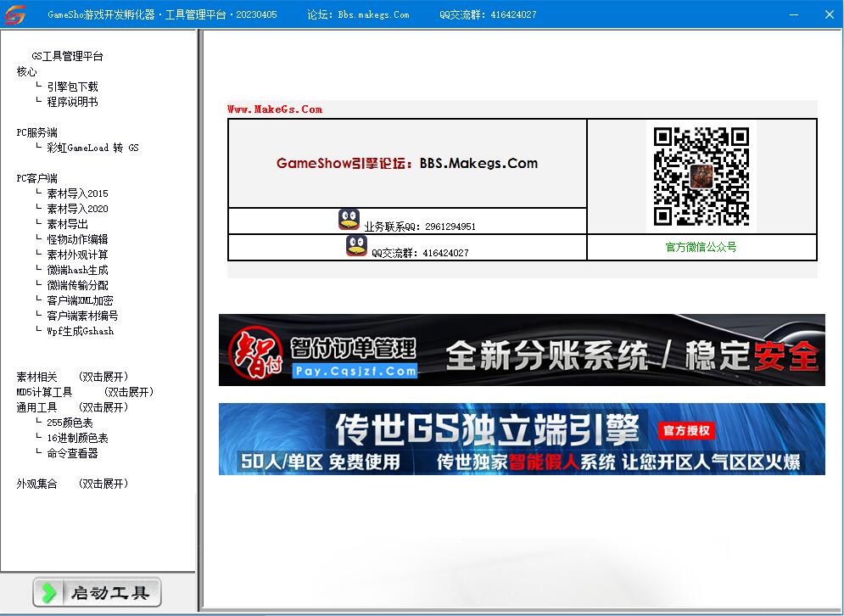Screen dimensions: 844x616
Task: Select 素材导出 tool
Action: click(67, 224)
